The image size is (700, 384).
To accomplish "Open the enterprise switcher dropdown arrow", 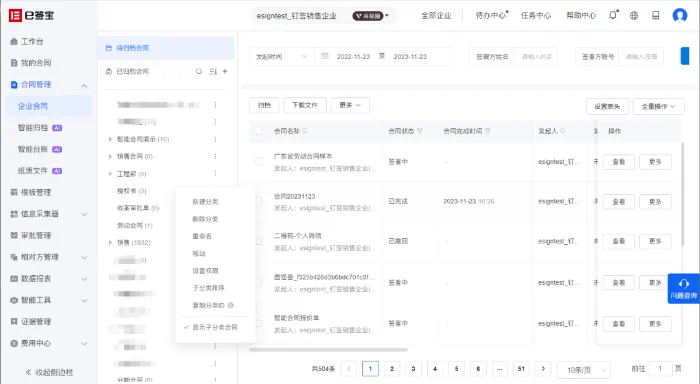I will [x=387, y=16].
